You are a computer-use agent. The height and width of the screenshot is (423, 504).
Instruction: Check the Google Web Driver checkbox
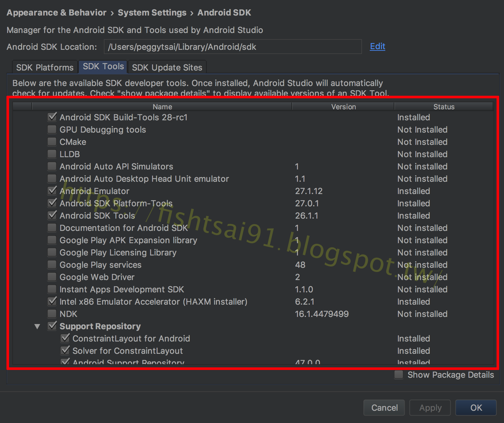(52, 277)
